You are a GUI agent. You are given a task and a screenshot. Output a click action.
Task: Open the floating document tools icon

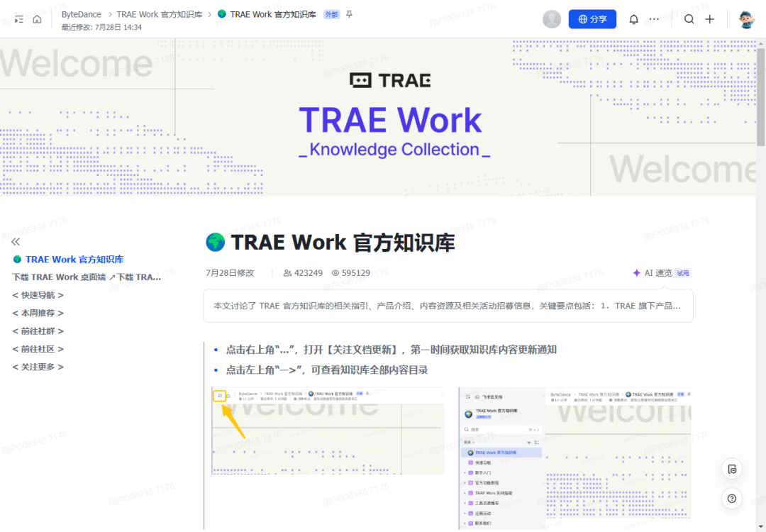tap(732, 470)
